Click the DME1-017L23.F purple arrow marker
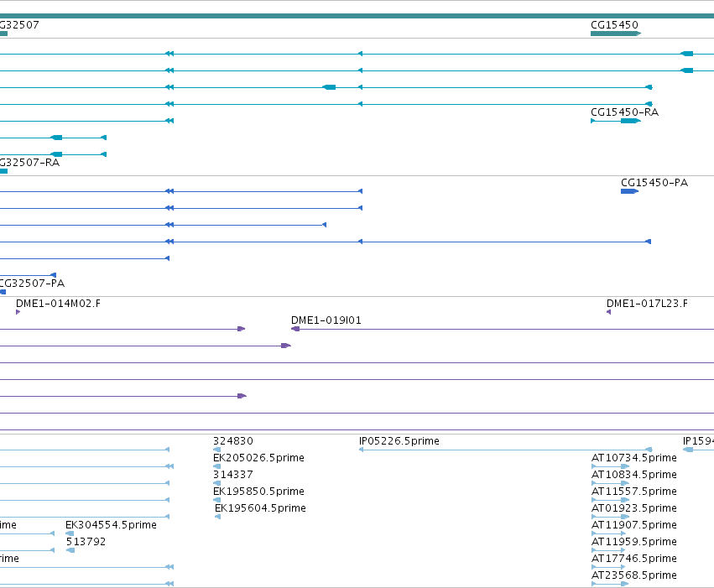This screenshot has width=714, height=588. tap(609, 312)
